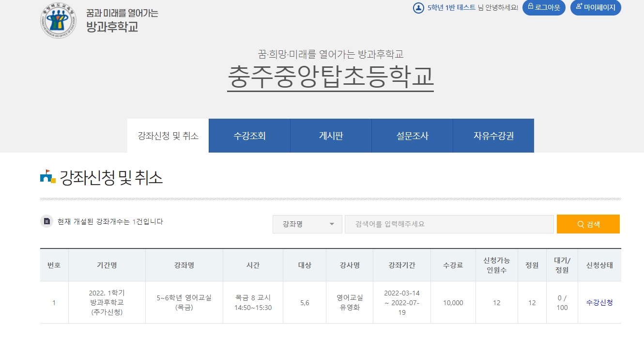Click the 방과후학교 header text logo
Viewport: 644px width, 341px height.
coord(122,20)
